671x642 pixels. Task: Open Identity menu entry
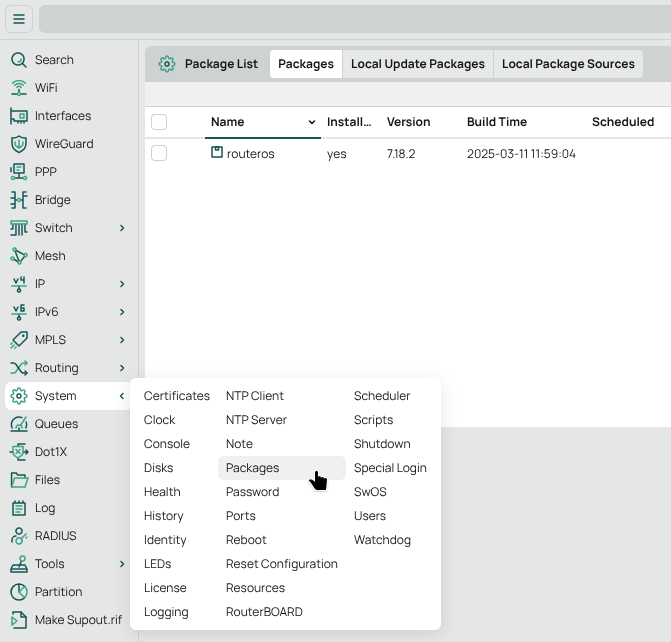point(165,540)
